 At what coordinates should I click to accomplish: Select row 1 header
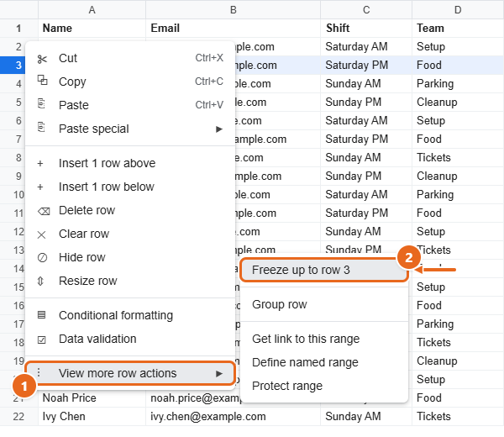pos(18,29)
